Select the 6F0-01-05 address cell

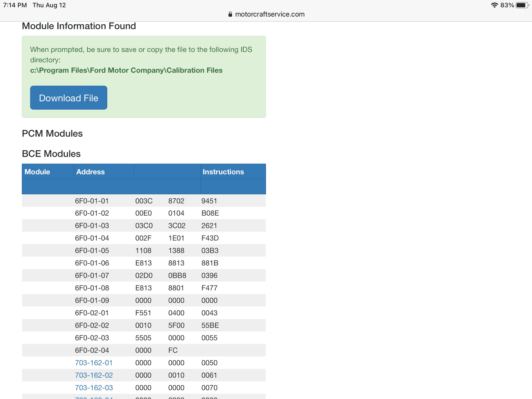coord(92,251)
